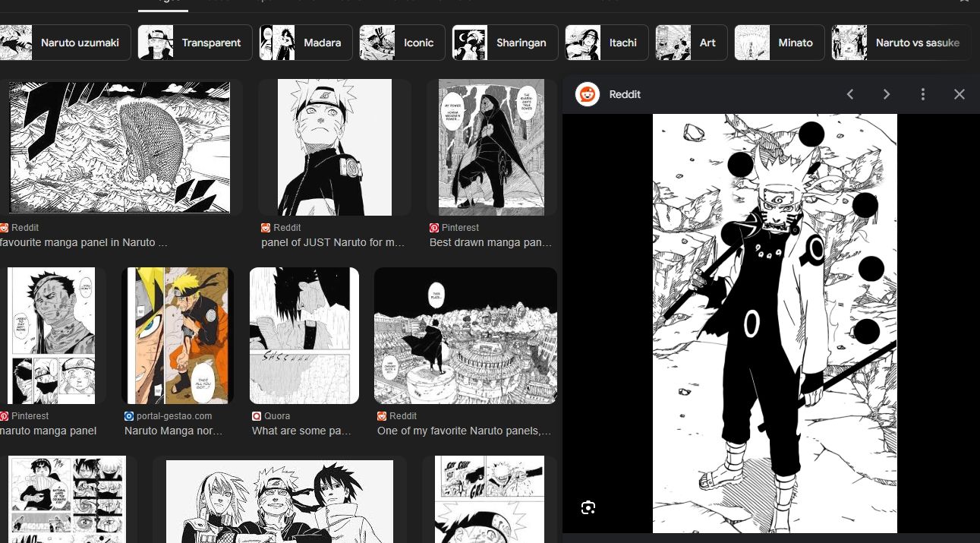Filter results by Itachi chip
The width and height of the screenshot is (980, 543).
click(x=607, y=43)
